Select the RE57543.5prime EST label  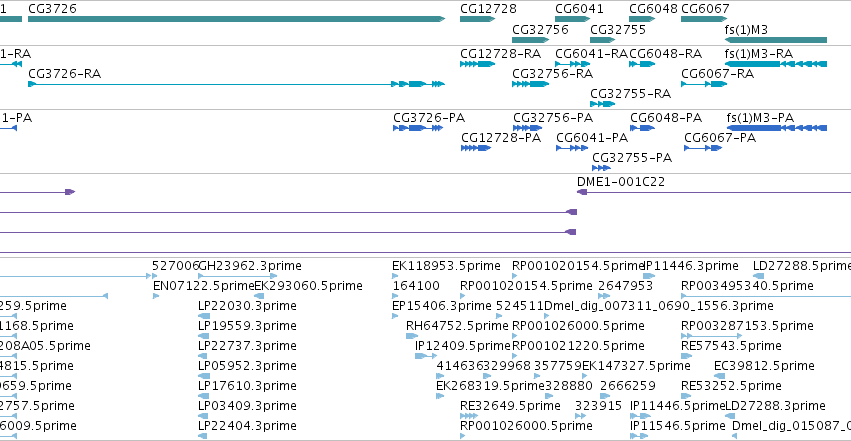tap(732, 346)
